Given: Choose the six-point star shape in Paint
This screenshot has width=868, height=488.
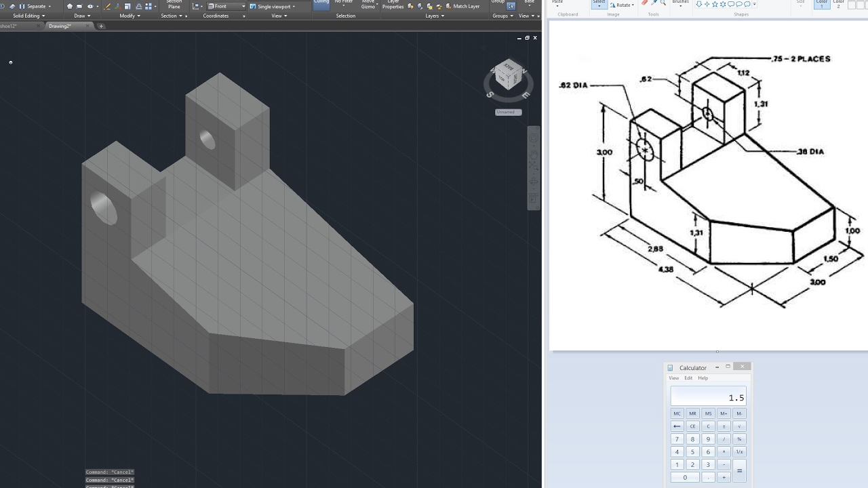Looking at the screenshot, I should 723,3.
